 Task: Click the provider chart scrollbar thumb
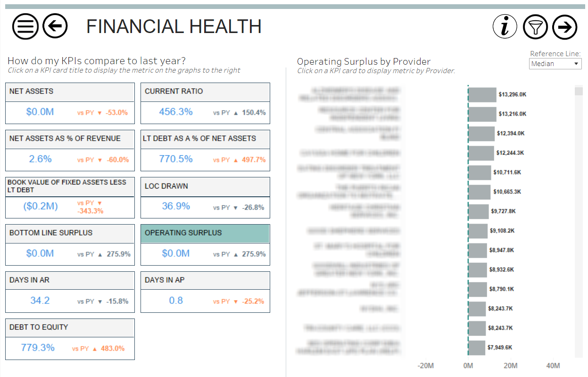click(579, 91)
